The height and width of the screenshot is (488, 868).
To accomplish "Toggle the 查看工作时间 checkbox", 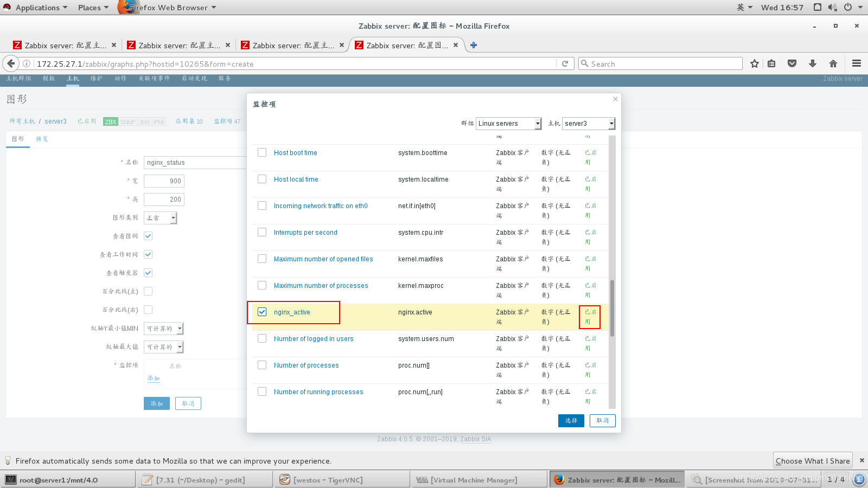I will tap(148, 254).
